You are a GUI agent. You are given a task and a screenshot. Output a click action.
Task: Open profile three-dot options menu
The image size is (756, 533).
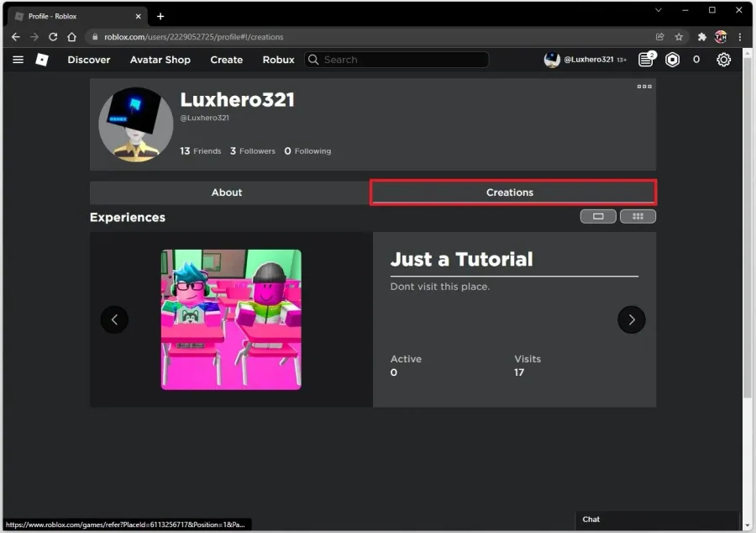point(644,87)
